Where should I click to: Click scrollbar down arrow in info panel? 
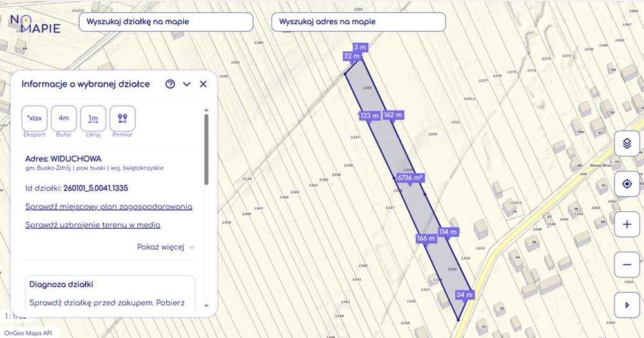(206, 306)
